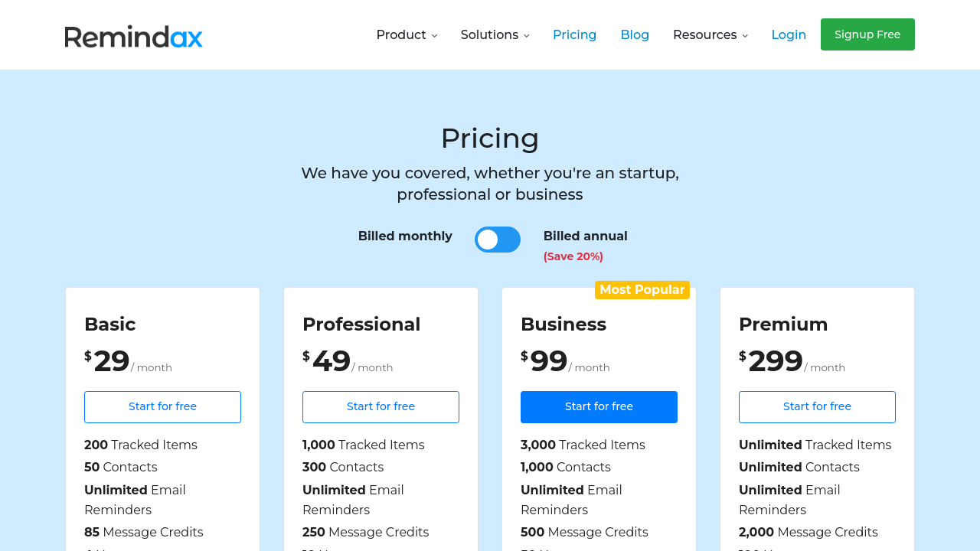
Task: Select the Billed monthly label
Action: pos(405,236)
